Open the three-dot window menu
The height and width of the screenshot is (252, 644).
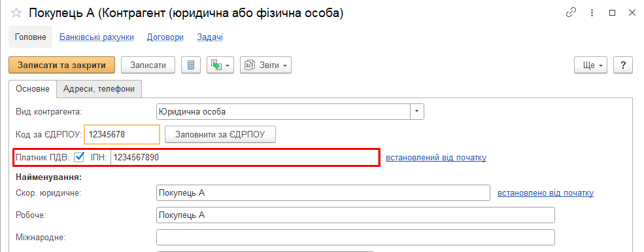click(592, 13)
